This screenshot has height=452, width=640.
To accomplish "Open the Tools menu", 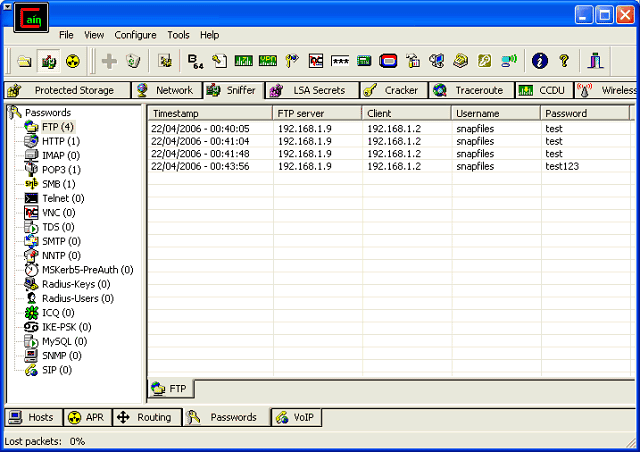I will pyautogui.click(x=178, y=35).
